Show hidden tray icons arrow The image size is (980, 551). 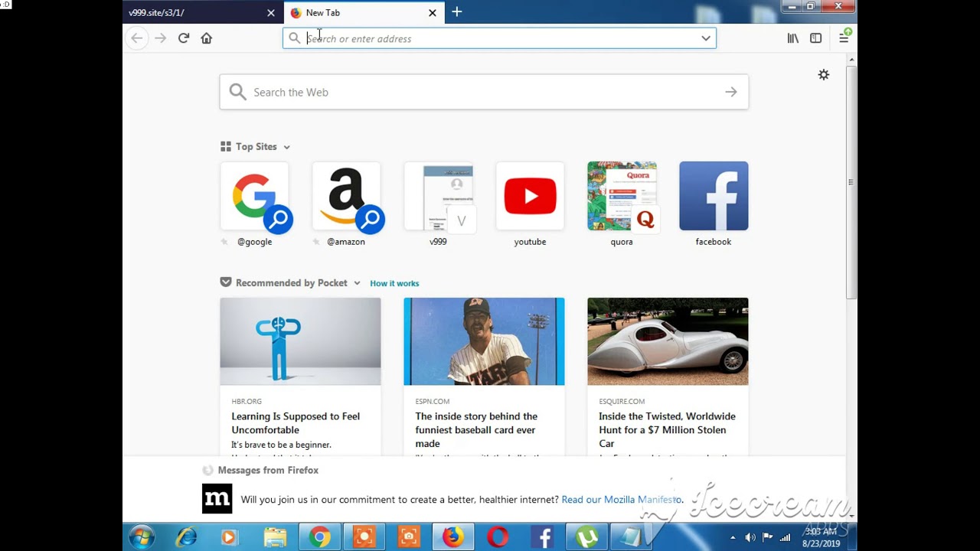[733, 537]
